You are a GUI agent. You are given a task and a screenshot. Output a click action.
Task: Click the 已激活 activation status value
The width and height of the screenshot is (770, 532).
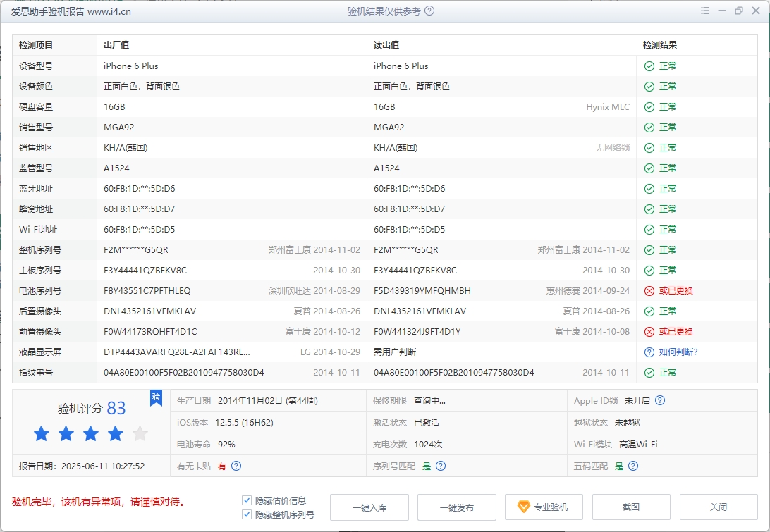427,423
